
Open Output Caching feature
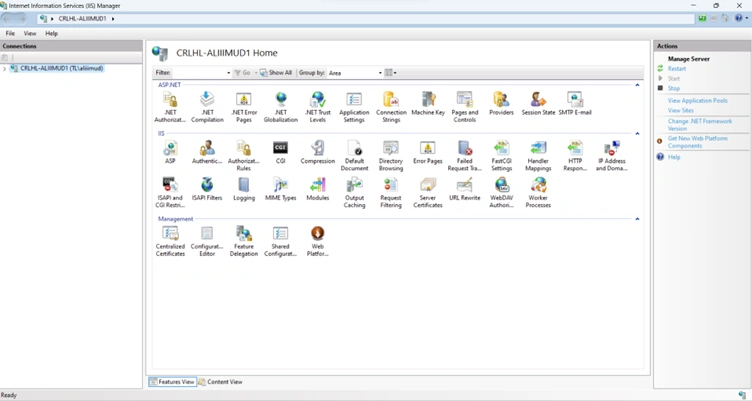tap(354, 192)
